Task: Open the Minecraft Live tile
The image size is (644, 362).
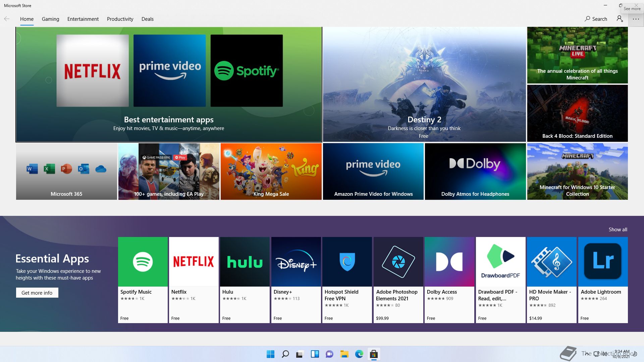Action: click(577, 55)
